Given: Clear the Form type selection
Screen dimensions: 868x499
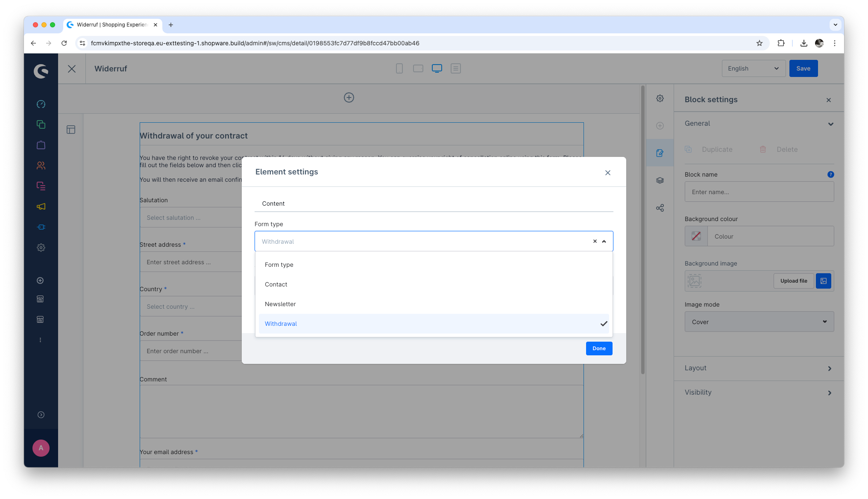Looking at the screenshot, I should pyautogui.click(x=595, y=241).
